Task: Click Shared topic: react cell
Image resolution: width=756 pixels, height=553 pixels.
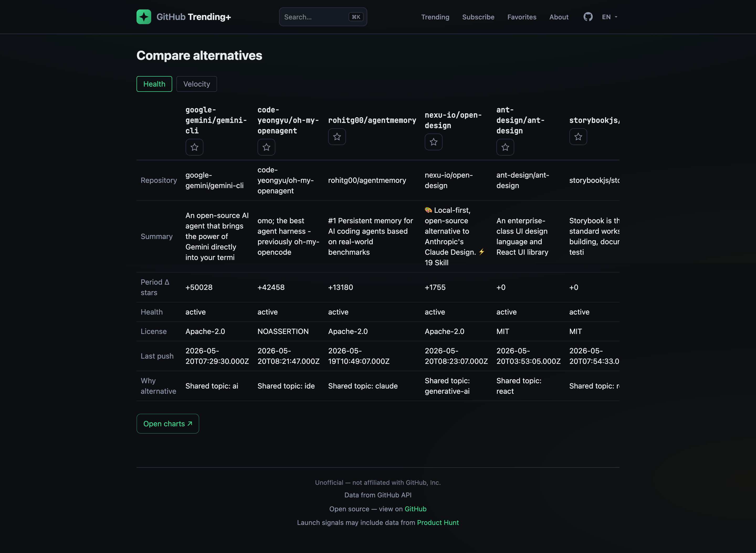Action: [x=518, y=386]
